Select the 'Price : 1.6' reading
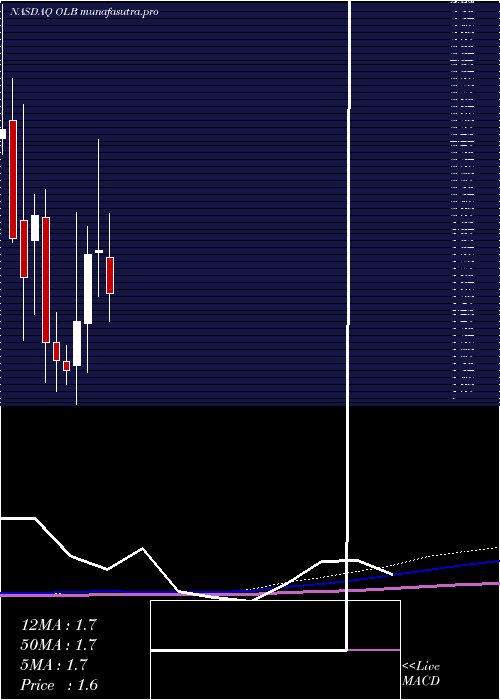The width and height of the screenshot is (500, 700). click(x=59, y=685)
